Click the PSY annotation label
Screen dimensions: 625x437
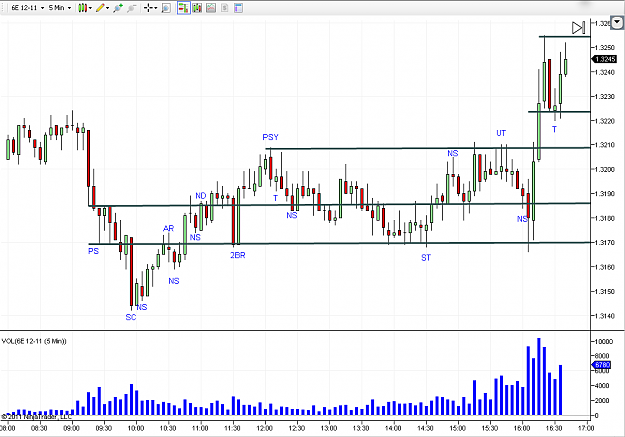click(x=270, y=137)
